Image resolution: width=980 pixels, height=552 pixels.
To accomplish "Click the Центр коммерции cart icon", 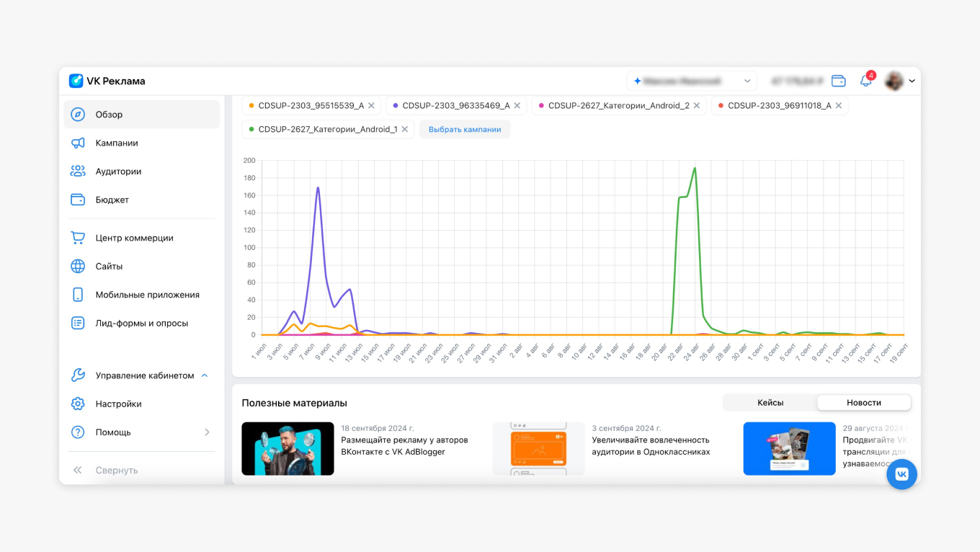I will [78, 238].
